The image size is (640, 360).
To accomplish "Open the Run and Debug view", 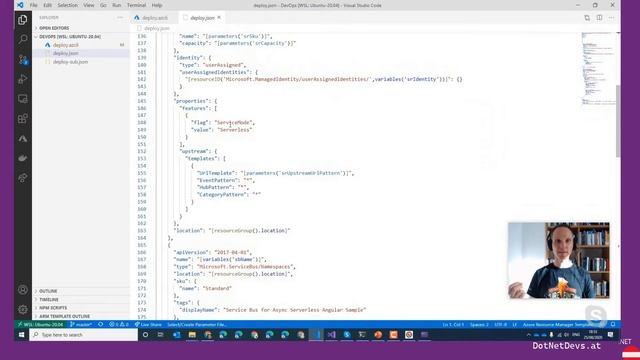I will (x=22, y=79).
